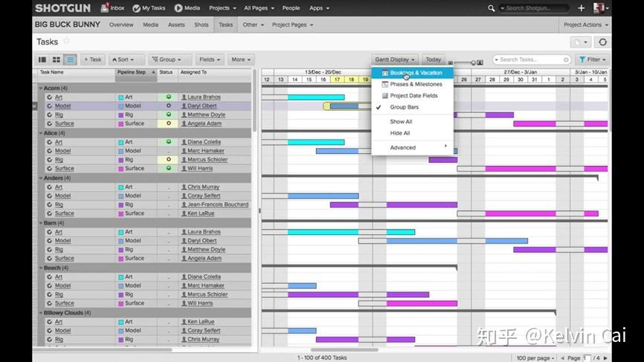Select Show All menu entry
Screen dimensions: 644x362
click(401, 121)
